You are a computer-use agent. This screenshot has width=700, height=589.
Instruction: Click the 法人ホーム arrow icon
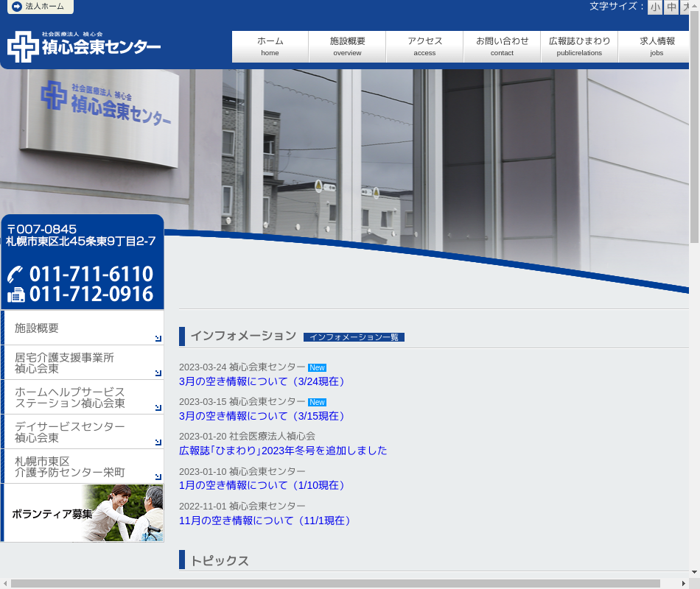16,7
